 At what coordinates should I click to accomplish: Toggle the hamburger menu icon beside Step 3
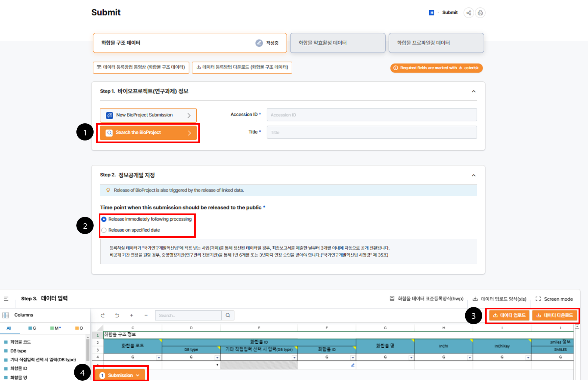click(6, 299)
